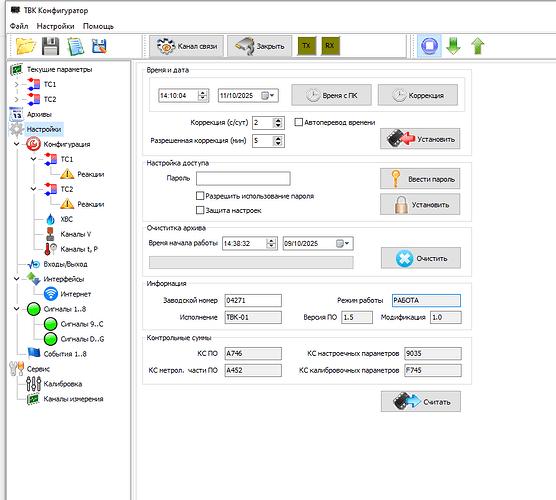Screen dimensions: 556x500
Task: Click the floppy disk save icon
Action: pyautogui.click(x=50, y=46)
